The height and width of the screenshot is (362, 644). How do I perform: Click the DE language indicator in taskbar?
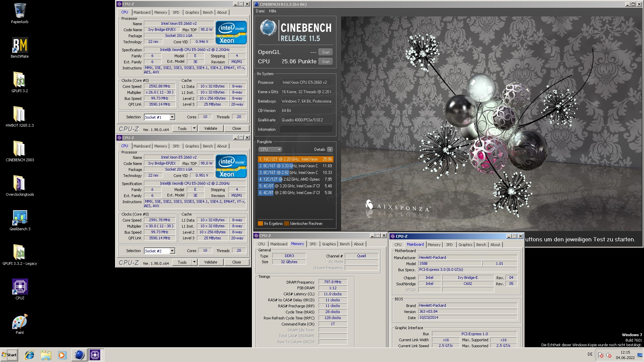coord(590,354)
